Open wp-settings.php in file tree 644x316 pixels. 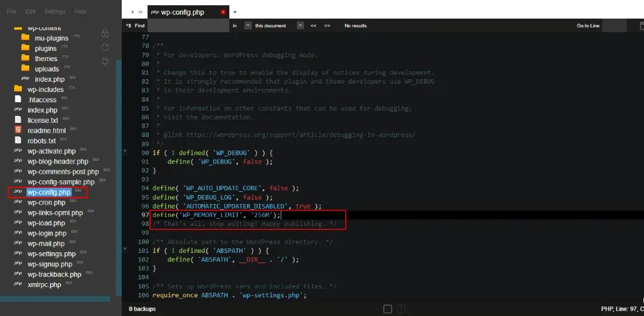pyautogui.click(x=52, y=254)
